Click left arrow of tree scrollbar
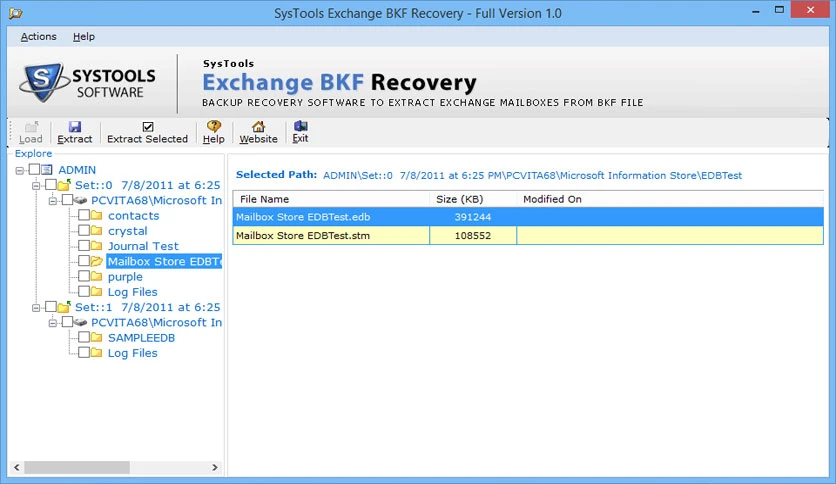Image resolution: width=836 pixels, height=484 pixels. pos(17,467)
